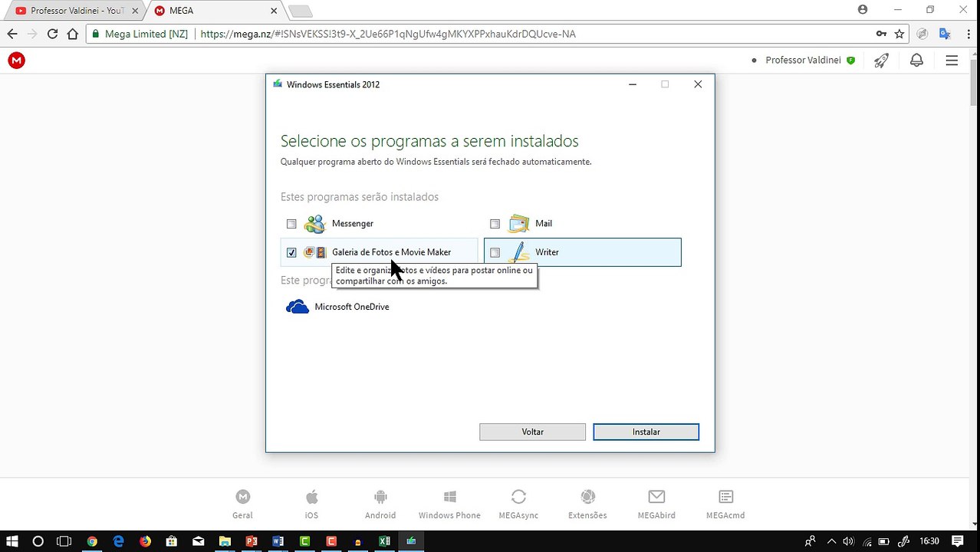Check the Messenger checkbox

291,224
